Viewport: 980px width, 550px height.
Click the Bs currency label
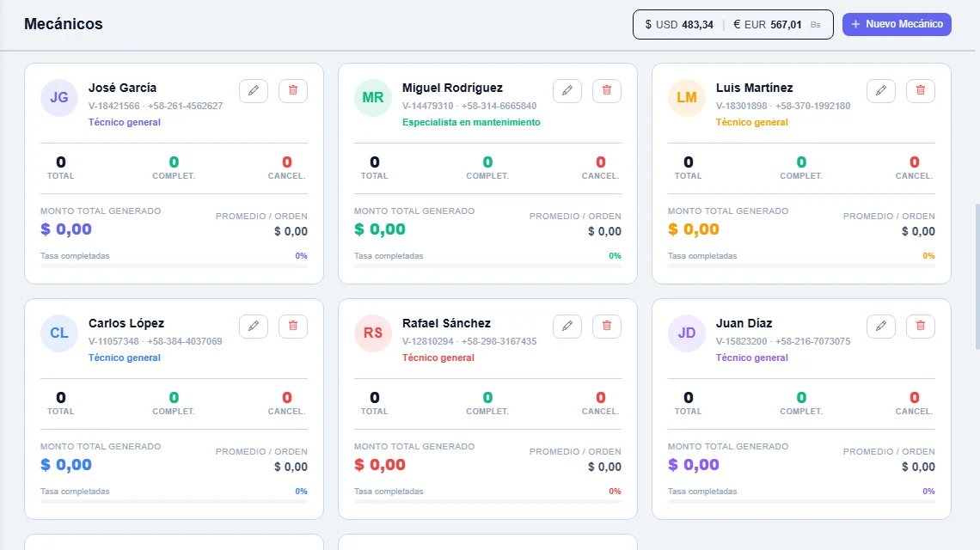coord(816,25)
